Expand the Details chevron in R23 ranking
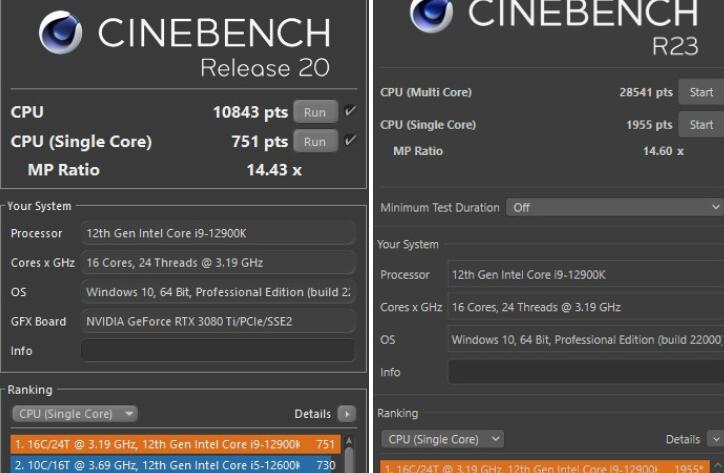The height and width of the screenshot is (473, 724). (715, 439)
